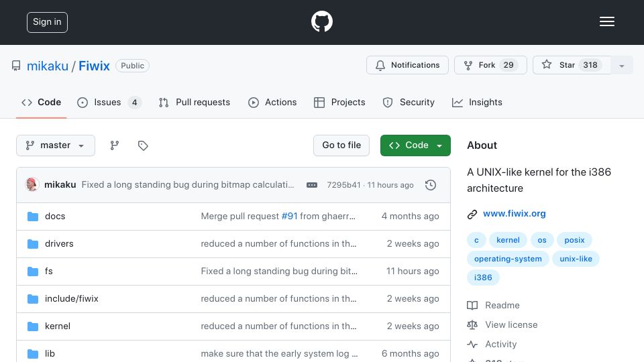Open the docs folder

(x=55, y=217)
